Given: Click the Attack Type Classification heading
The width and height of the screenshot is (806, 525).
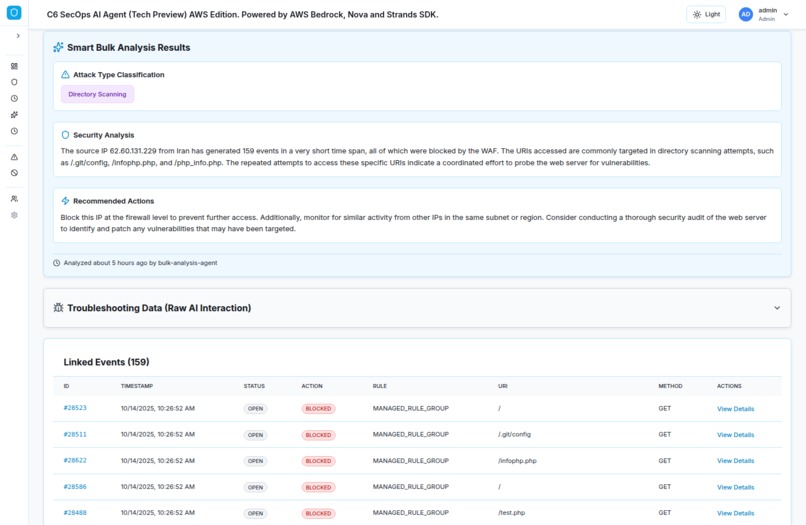Looking at the screenshot, I should click(119, 75).
